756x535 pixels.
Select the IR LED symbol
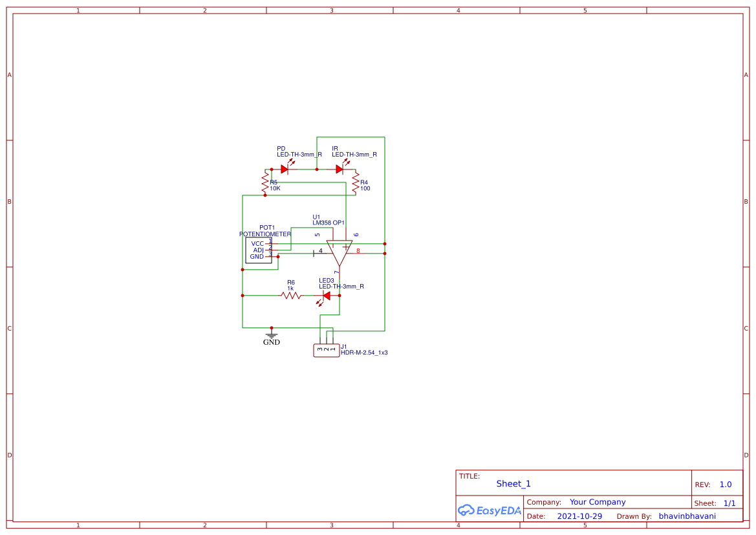[x=340, y=169]
